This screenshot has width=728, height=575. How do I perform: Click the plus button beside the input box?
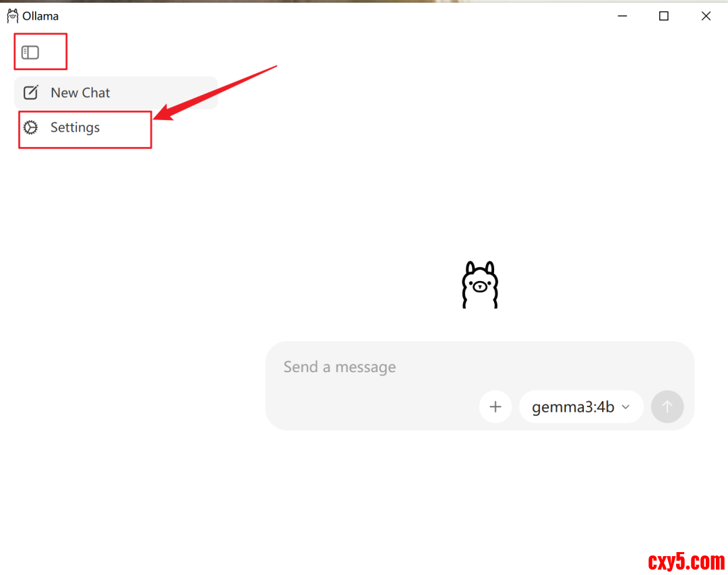pyautogui.click(x=495, y=406)
